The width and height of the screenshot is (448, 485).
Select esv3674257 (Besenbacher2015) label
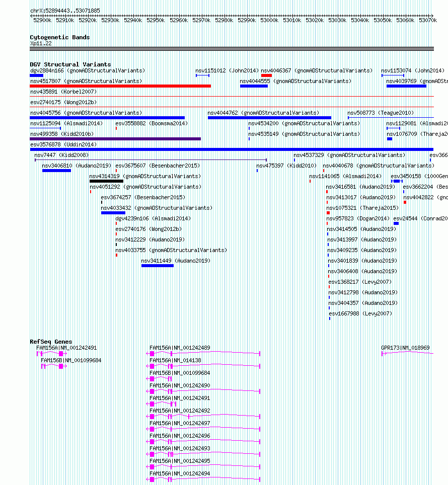click(x=143, y=197)
